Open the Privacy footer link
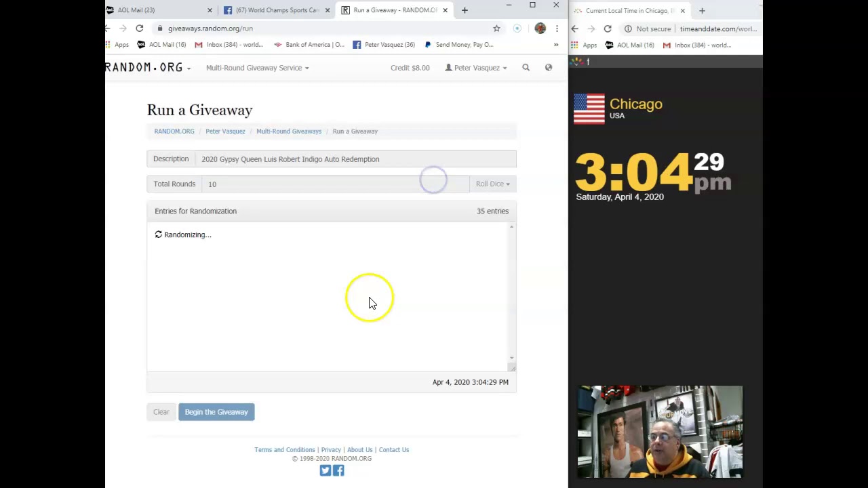 tap(331, 450)
